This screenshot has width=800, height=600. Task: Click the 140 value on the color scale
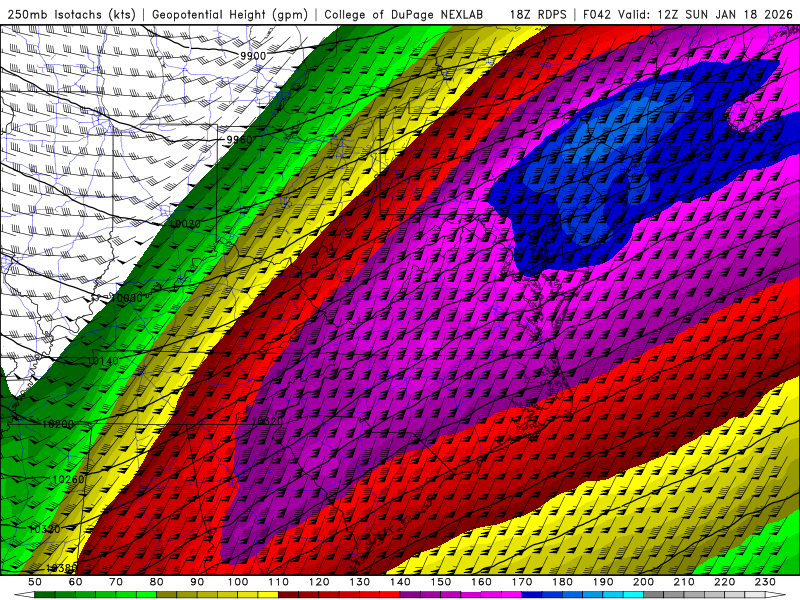[400, 582]
